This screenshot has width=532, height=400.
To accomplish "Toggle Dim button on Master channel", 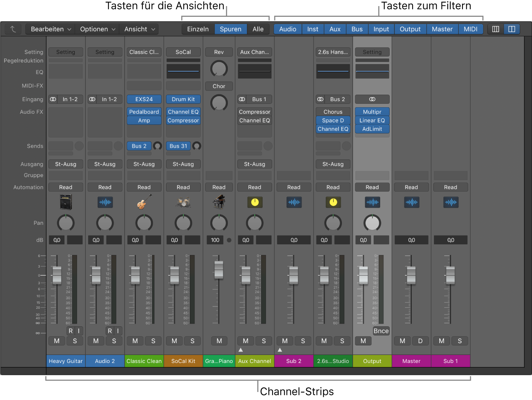I will [x=420, y=341].
